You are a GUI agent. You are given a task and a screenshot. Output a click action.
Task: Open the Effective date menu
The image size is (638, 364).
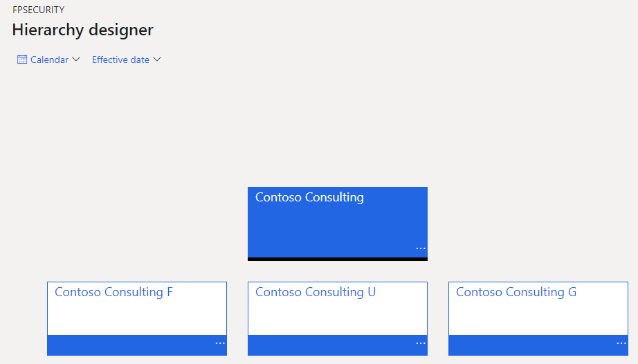[x=127, y=60]
